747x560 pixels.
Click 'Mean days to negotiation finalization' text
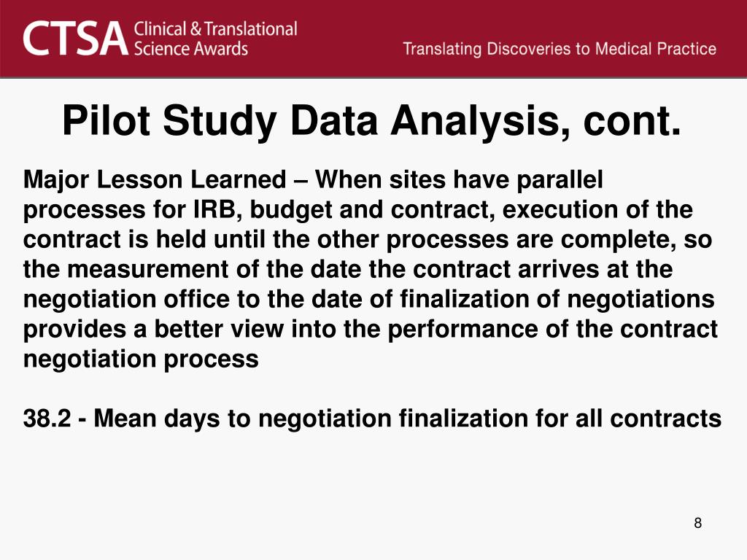(x=310, y=419)
